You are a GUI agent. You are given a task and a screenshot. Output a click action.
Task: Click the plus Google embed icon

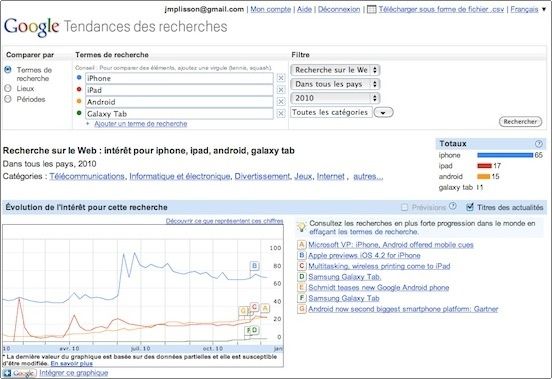click(x=7, y=373)
